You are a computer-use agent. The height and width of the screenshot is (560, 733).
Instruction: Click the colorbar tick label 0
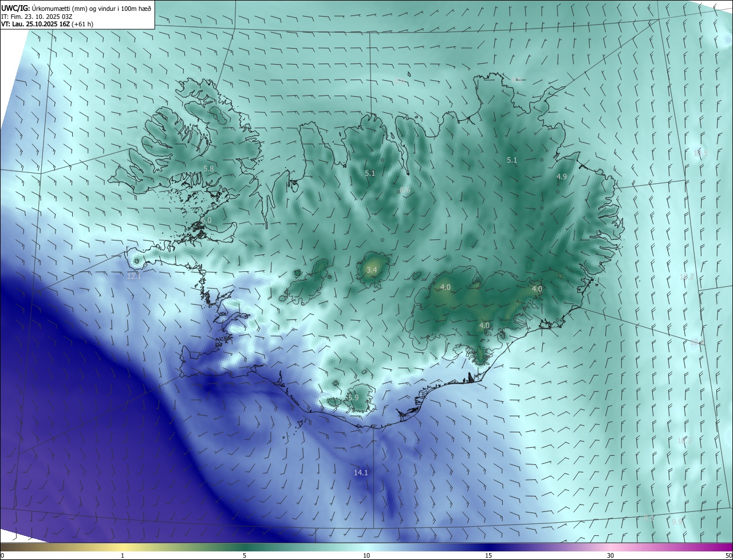pyautogui.click(x=2, y=555)
